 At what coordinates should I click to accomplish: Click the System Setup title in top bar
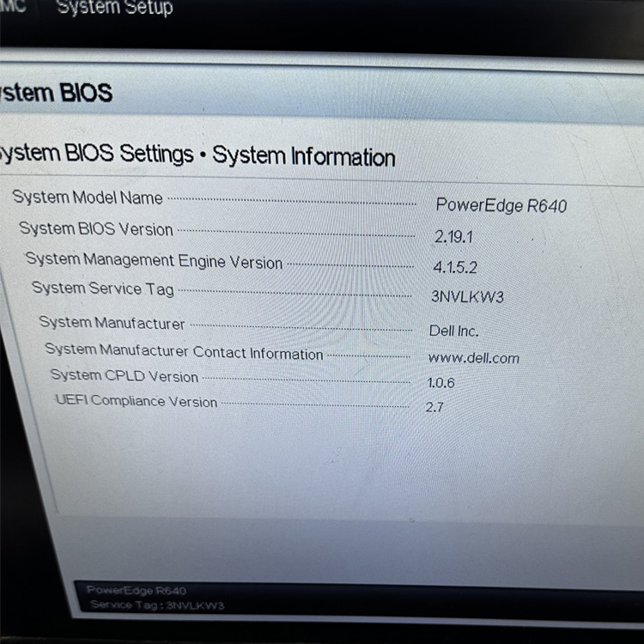coord(114,8)
